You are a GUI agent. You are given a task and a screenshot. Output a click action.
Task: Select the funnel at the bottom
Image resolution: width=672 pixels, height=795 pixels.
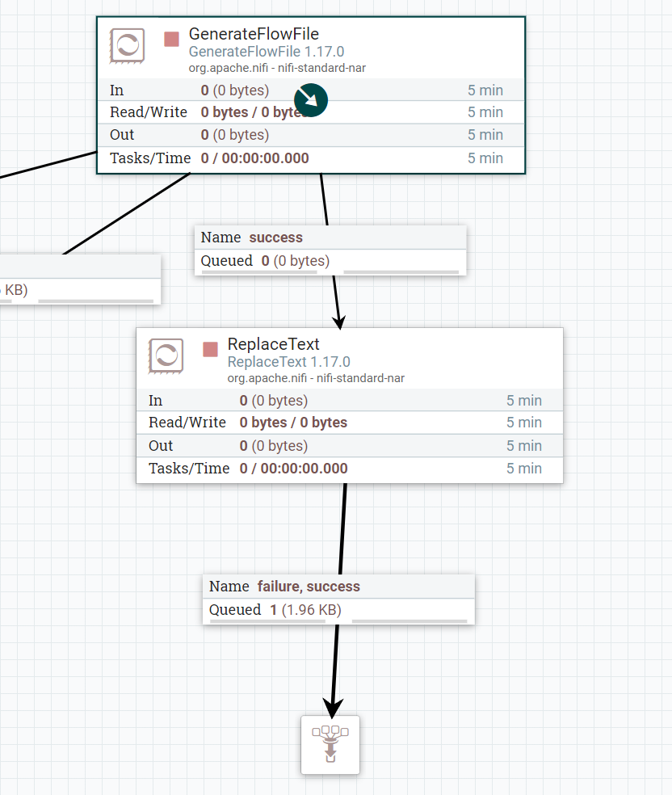330,744
